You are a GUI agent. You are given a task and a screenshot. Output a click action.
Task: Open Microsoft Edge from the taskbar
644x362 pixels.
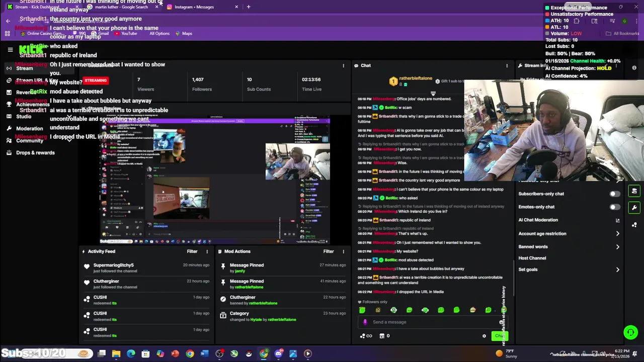[131, 353]
